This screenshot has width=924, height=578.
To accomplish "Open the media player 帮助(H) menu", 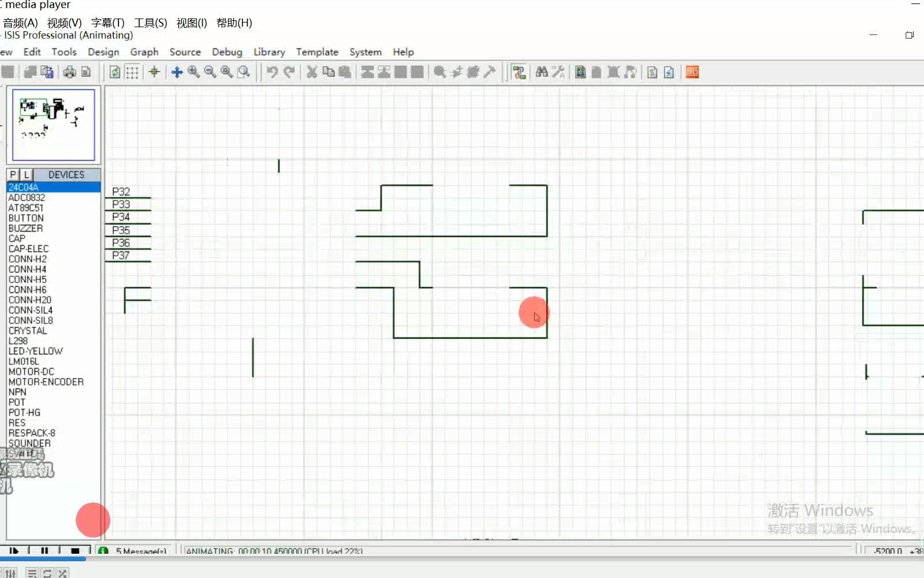I will 234,23.
